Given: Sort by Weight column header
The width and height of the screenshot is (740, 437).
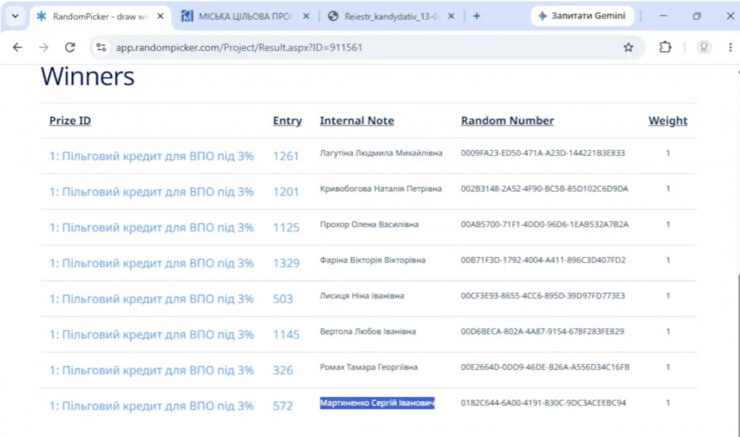Looking at the screenshot, I should coord(668,121).
